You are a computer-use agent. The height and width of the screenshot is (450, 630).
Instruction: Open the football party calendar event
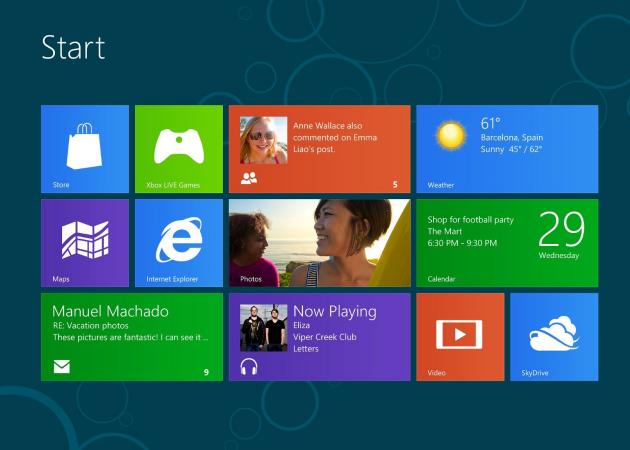(x=470, y=231)
